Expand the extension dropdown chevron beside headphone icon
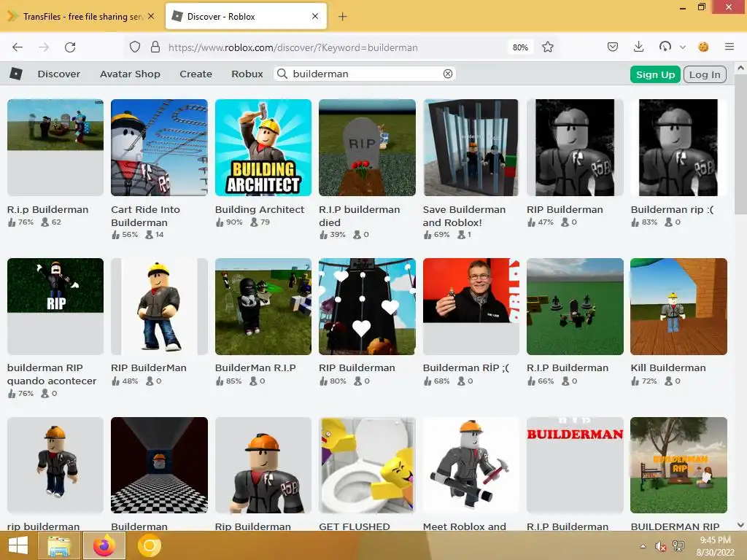The image size is (747, 560). 683,47
